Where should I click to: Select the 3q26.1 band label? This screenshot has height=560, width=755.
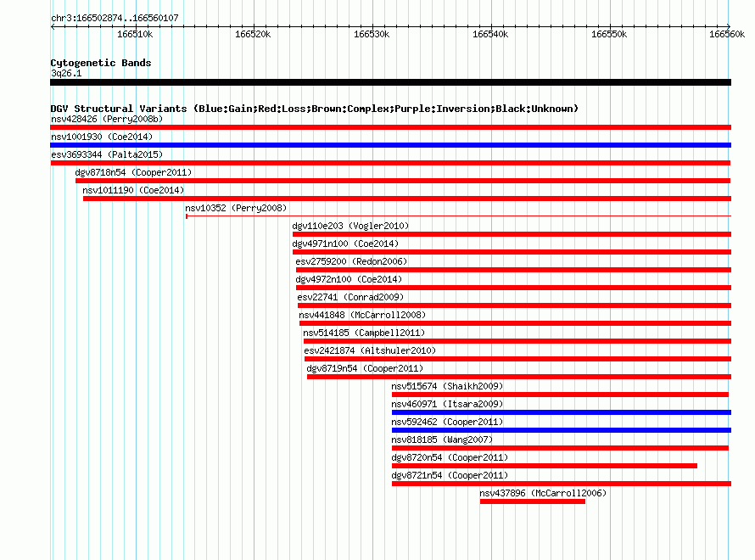[66, 73]
